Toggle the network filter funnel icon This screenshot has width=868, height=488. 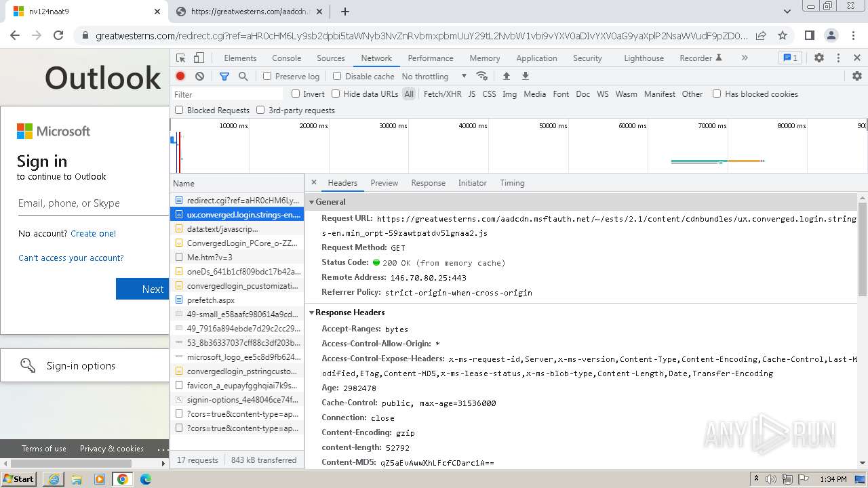(224, 77)
